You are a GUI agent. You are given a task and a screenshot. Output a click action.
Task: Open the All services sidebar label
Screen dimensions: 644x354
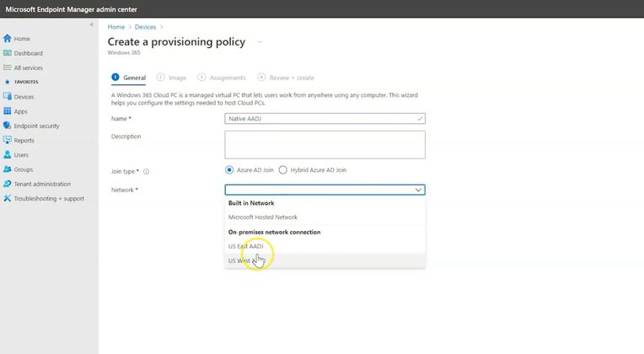[x=29, y=67]
